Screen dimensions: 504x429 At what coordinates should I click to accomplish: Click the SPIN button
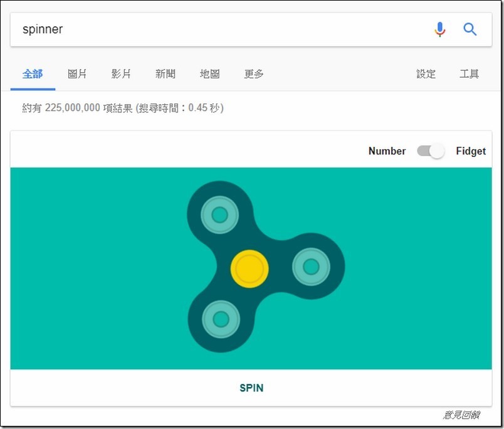coord(251,388)
